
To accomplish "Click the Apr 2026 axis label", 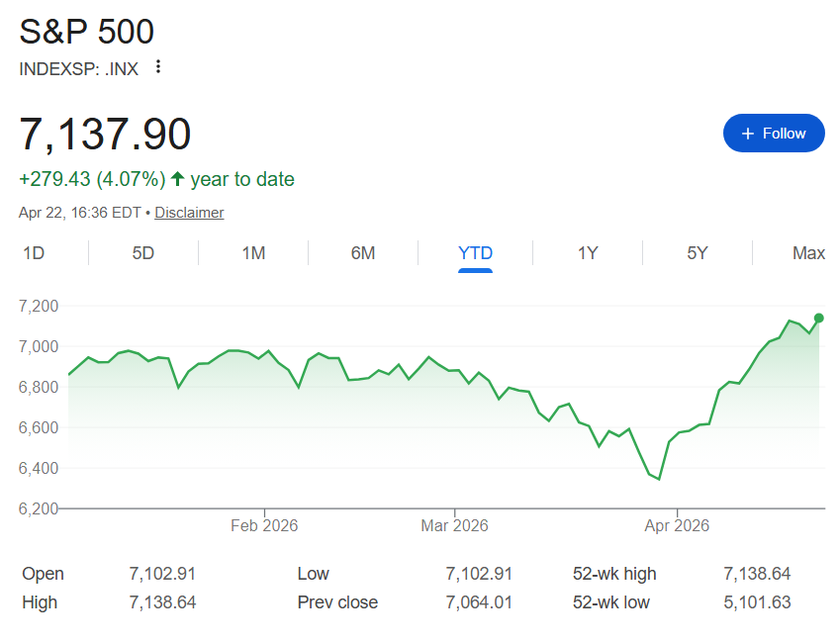I will [677, 525].
